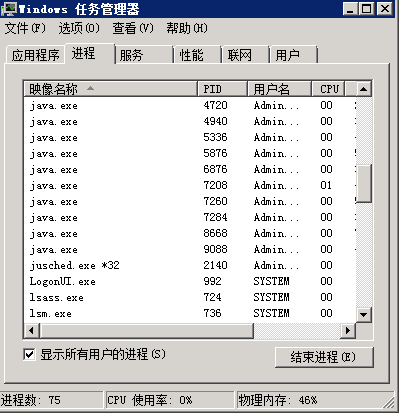Go to the 联网 tab

246,55
